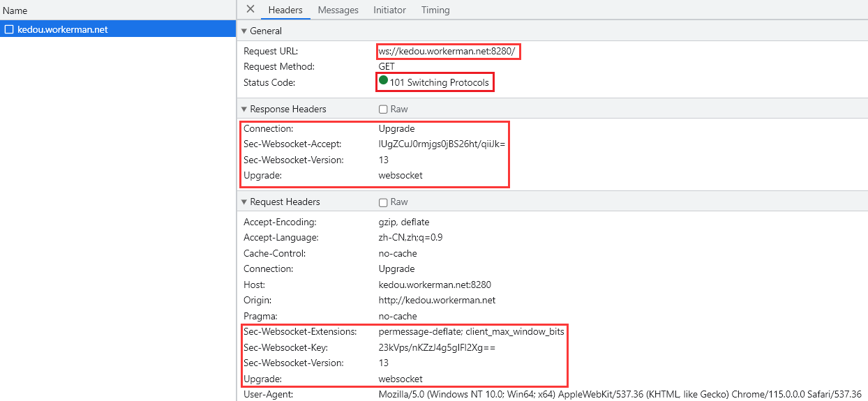Image resolution: width=868 pixels, height=401 pixels.
Task: Click the Sec-Websocket-Accept response value
Action: [442, 144]
